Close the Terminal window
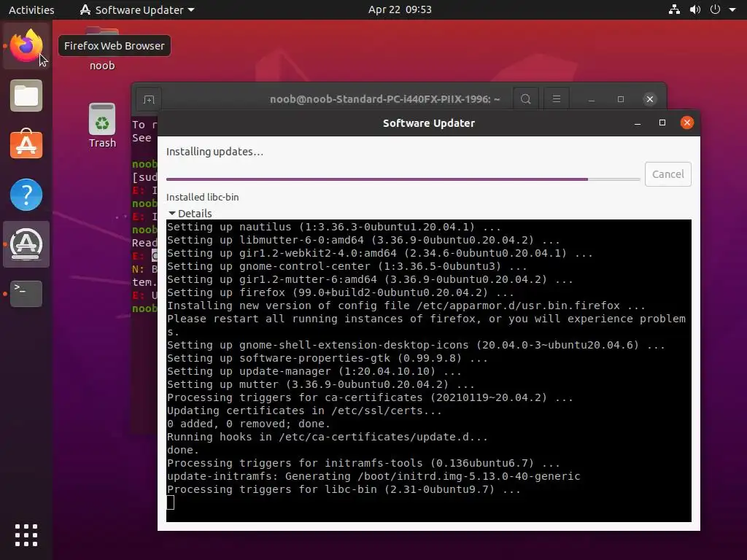Screen dimensions: 747x560 pyautogui.click(x=650, y=99)
